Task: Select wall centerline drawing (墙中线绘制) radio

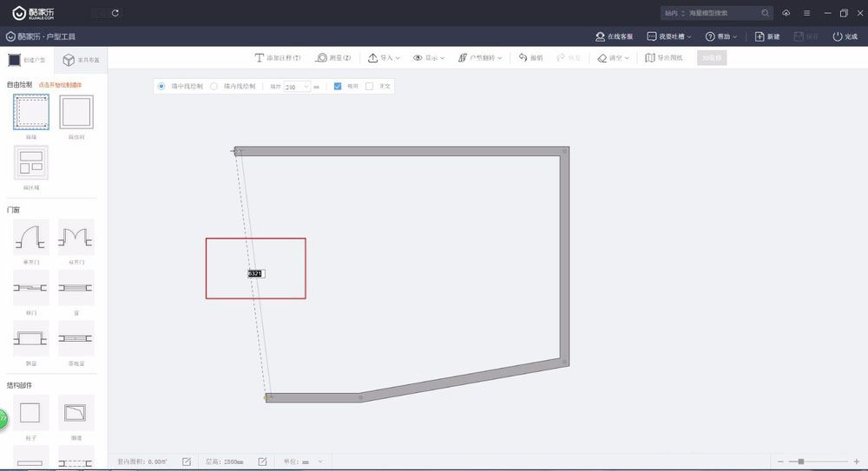Action: (161, 87)
